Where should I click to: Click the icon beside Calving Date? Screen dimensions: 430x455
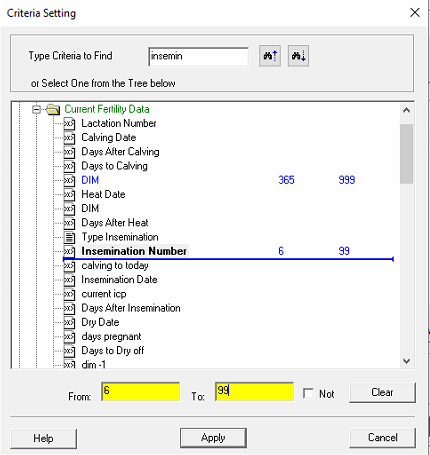click(69, 138)
